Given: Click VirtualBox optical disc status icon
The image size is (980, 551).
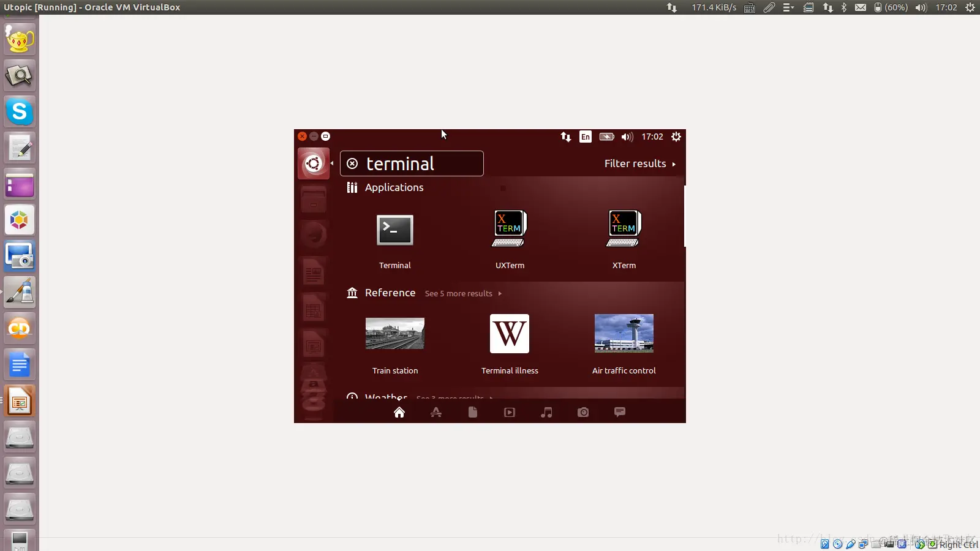Looking at the screenshot, I should (837, 544).
